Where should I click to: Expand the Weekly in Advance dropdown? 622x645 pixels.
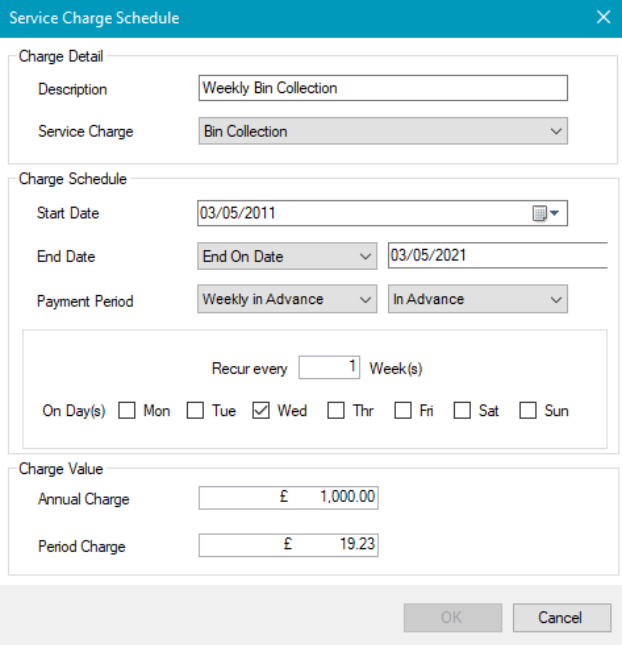287,299
